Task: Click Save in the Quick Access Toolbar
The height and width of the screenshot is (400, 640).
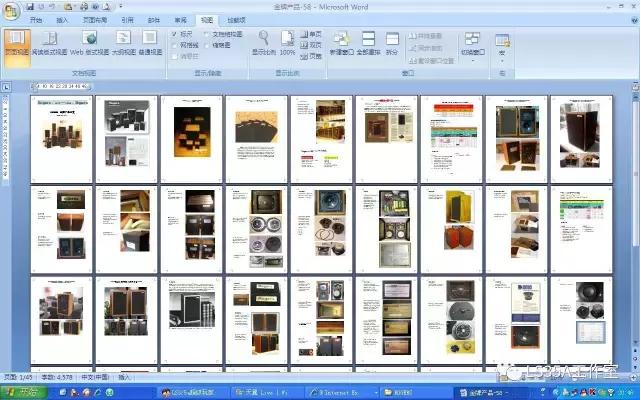Action: coord(30,7)
